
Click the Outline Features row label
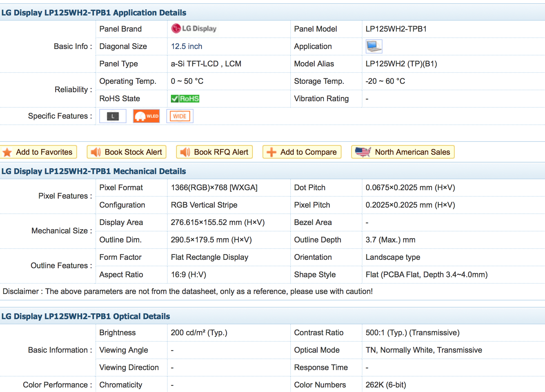(x=61, y=266)
